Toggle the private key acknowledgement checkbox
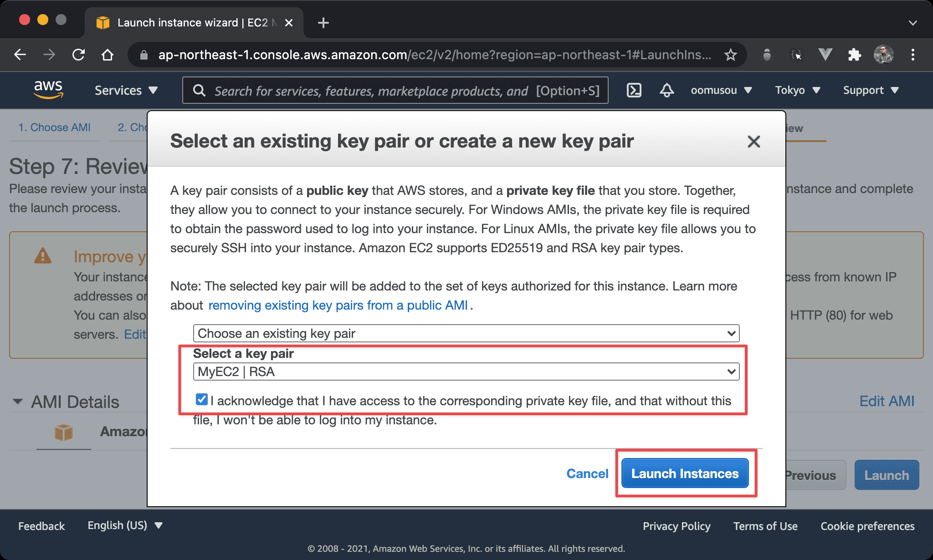 (x=200, y=400)
